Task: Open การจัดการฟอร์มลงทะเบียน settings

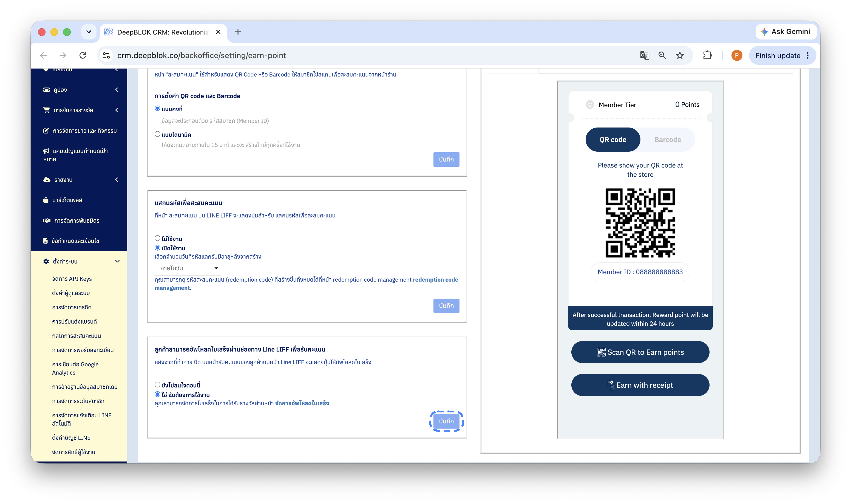Action: point(83,350)
